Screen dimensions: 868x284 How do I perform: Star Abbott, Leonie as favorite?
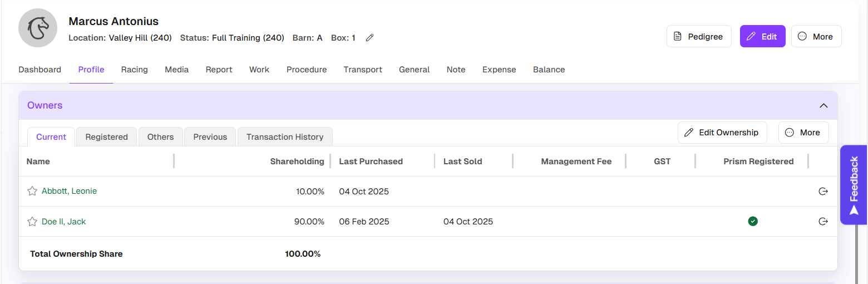coord(32,191)
